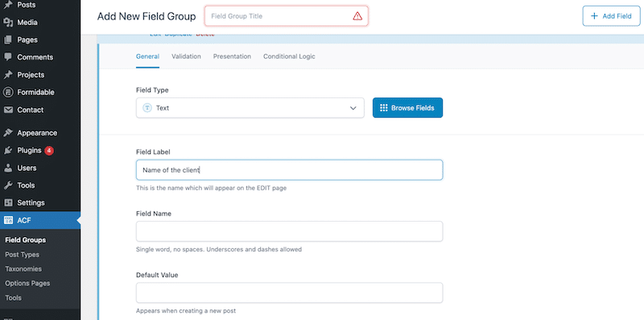Screen dimensions: 644x320
Task: Click the Browse Fields button
Action: 407,108
